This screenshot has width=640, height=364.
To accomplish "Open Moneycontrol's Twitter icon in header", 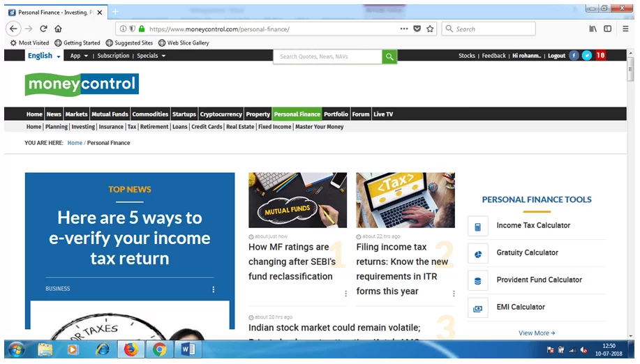I will (x=587, y=56).
